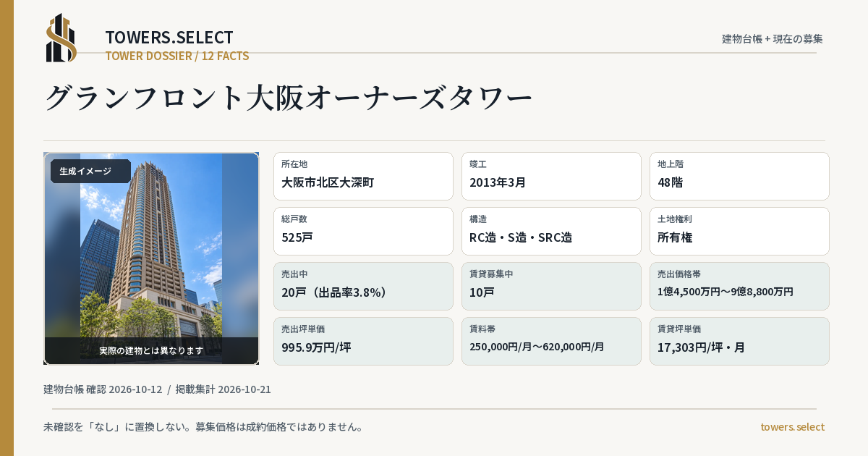
Task: Open the generated tower building image
Action: point(151,258)
